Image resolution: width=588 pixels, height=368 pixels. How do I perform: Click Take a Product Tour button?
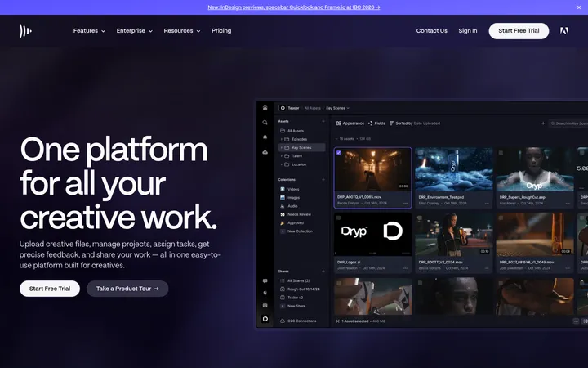pyautogui.click(x=127, y=289)
